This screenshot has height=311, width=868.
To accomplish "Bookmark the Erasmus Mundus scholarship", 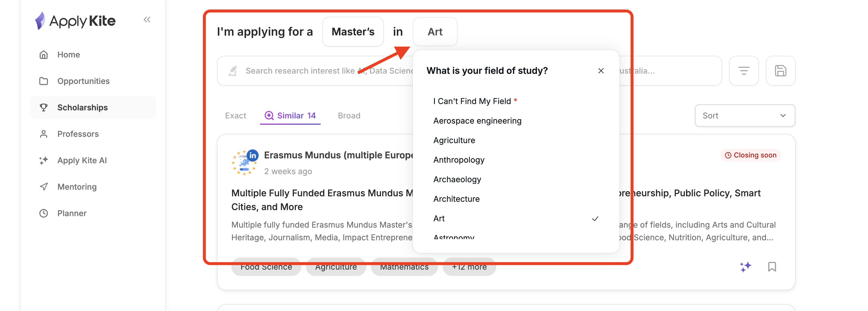I will [772, 266].
